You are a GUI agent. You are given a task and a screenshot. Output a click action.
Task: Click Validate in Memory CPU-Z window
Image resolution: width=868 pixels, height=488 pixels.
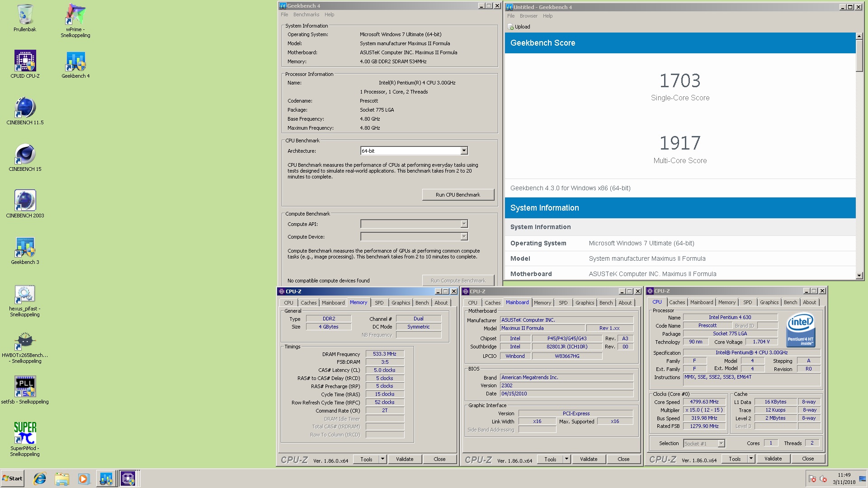(x=405, y=459)
